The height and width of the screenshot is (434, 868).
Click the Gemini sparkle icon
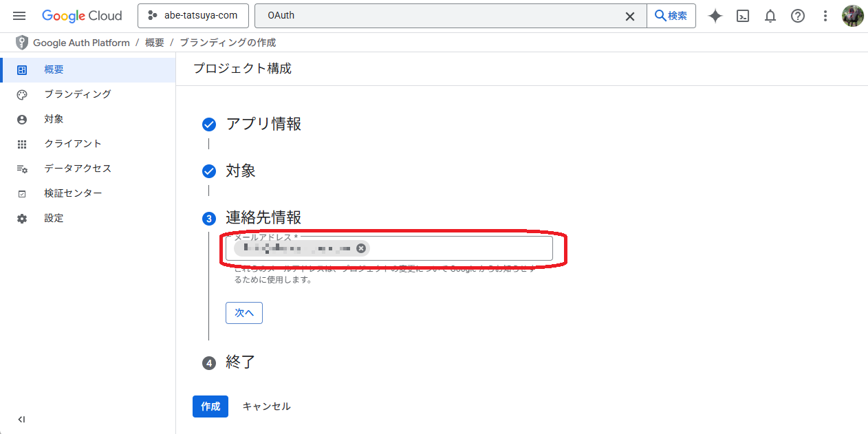coord(715,16)
